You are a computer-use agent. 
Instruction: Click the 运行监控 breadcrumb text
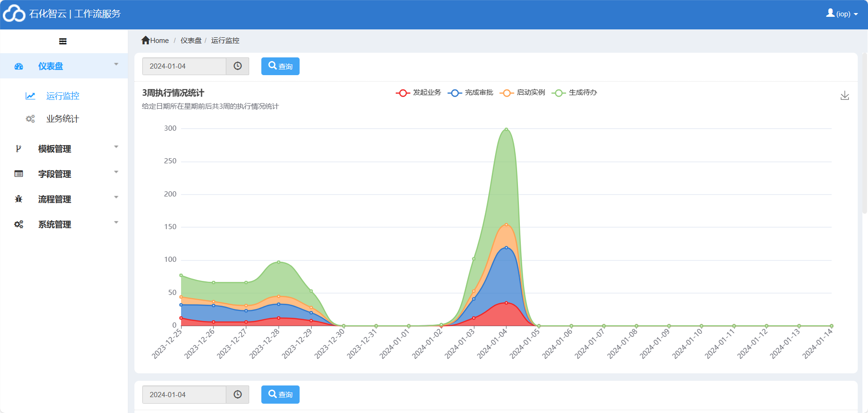(x=225, y=41)
